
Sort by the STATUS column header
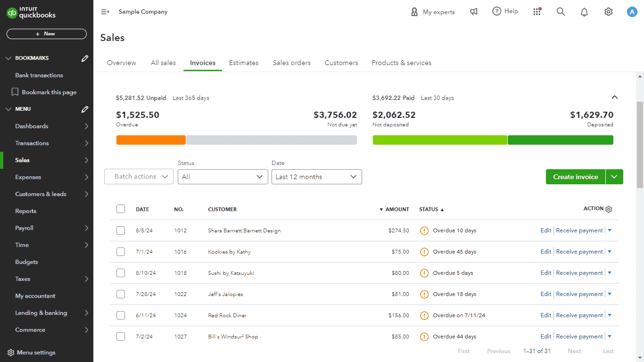pos(431,209)
